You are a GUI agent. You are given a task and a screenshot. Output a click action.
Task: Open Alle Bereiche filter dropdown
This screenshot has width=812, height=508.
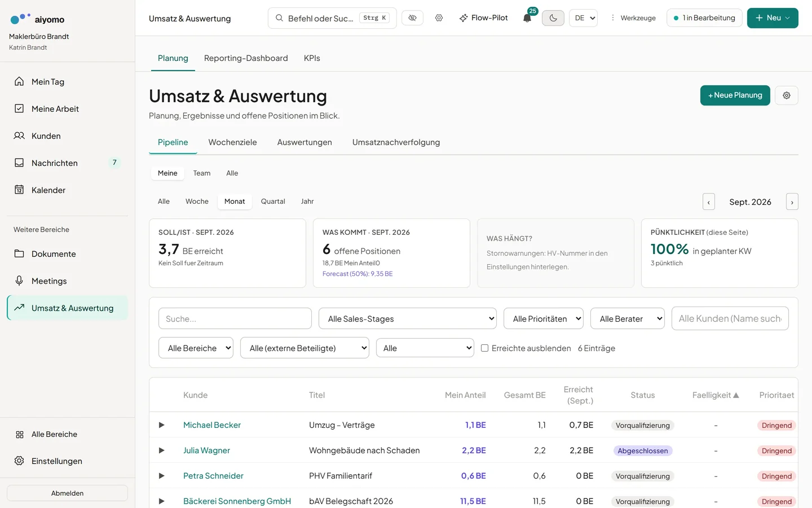[196, 348]
